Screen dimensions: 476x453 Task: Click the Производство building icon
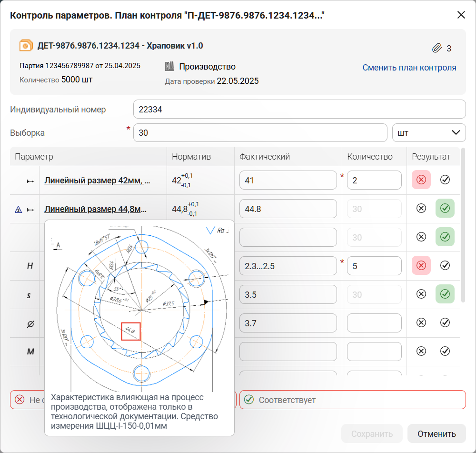(169, 67)
